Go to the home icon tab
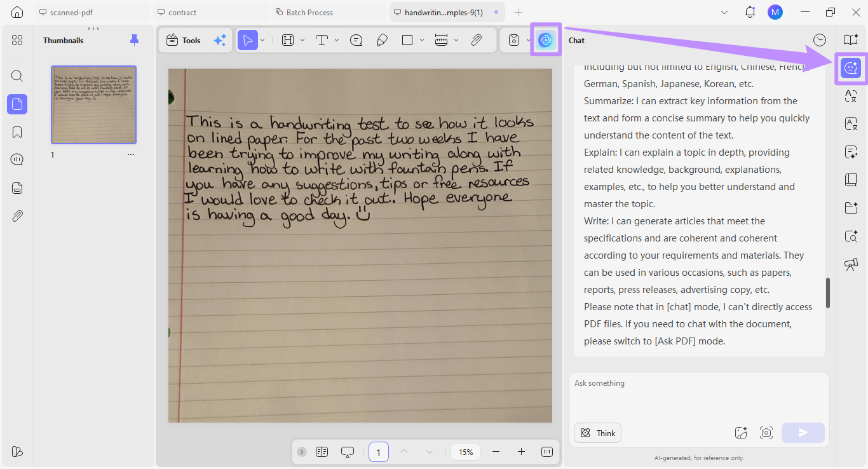Image resolution: width=868 pixels, height=469 pixels. pyautogui.click(x=17, y=12)
